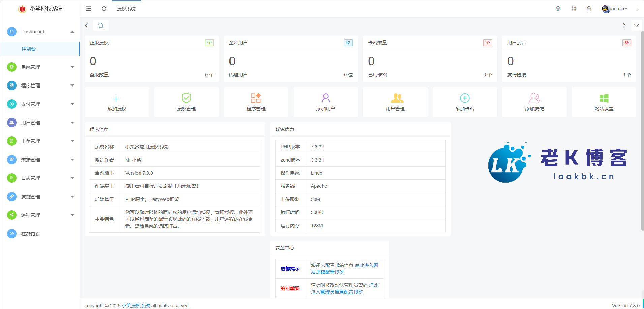
Task: Click the 系统信息 panel header
Action: click(x=360, y=129)
